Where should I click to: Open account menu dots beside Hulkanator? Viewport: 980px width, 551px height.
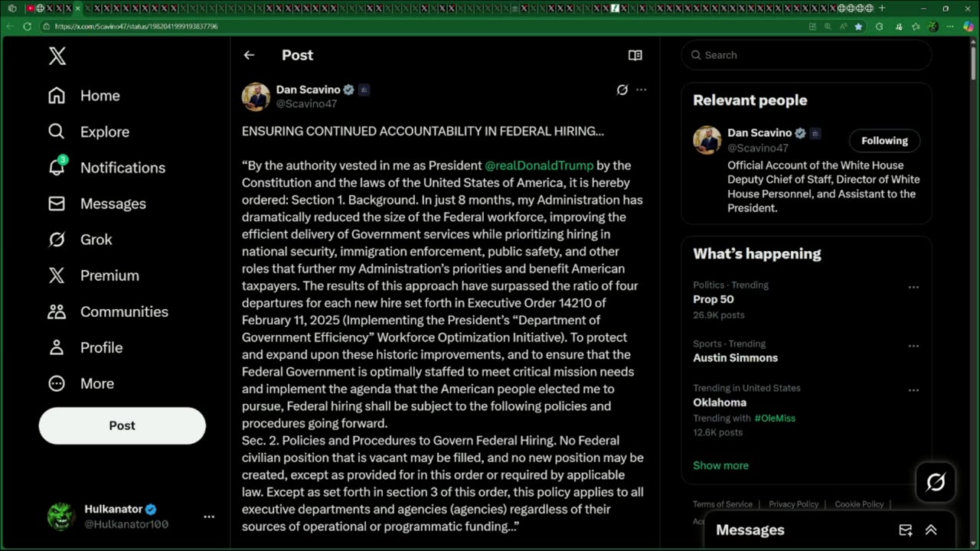209,517
